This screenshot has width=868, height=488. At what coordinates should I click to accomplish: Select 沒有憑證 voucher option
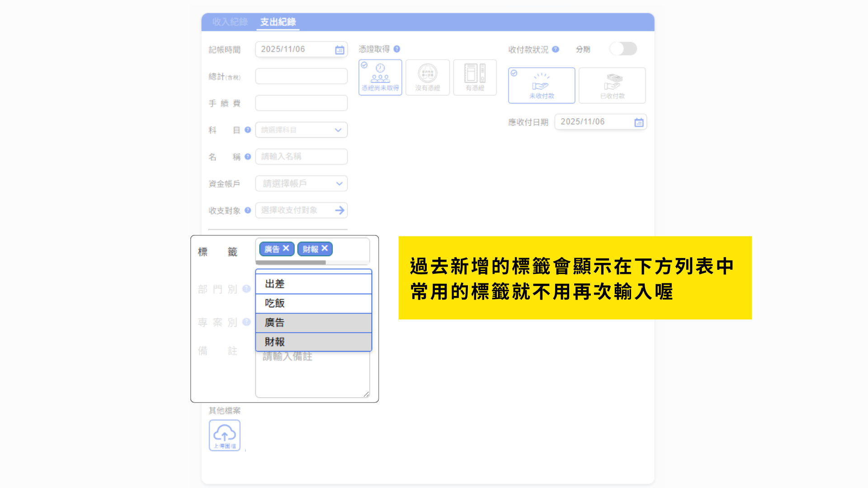[x=427, y=77]
